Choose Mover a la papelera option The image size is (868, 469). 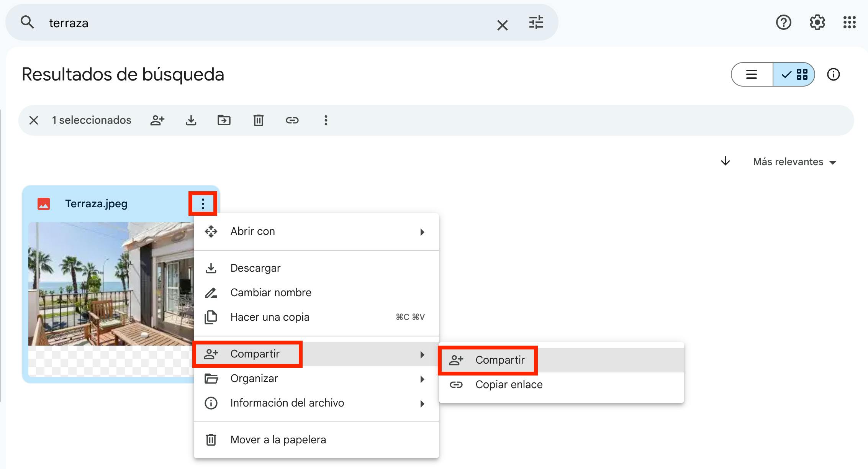[x=278, y=440]
